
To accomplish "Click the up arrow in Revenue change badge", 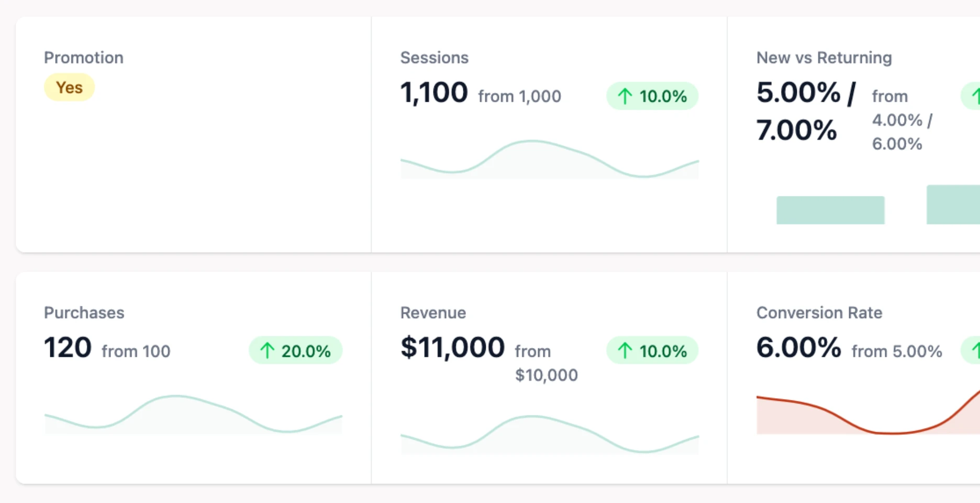I will [625, 351].
